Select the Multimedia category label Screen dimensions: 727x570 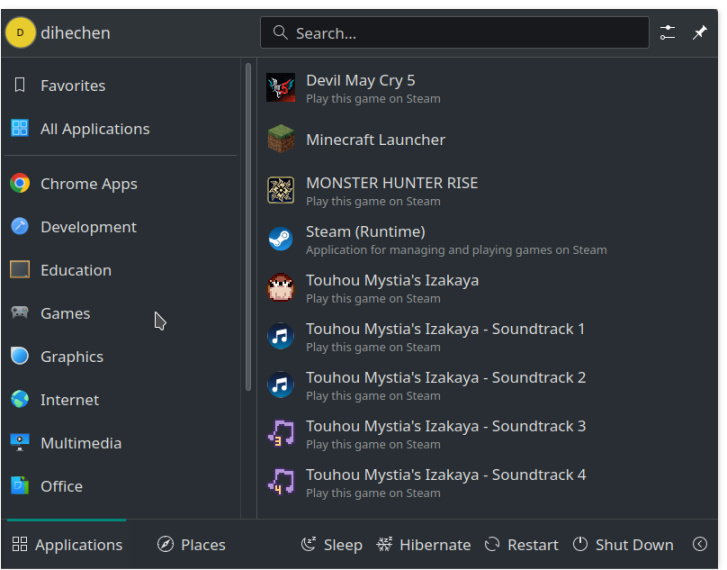pos(81,443)
